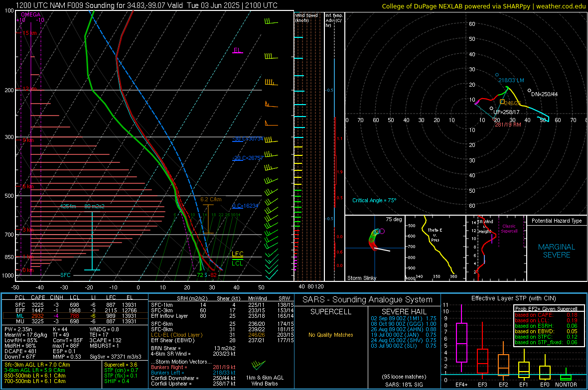Screen dimensions: 588x390
Task: Click the sounding title with valid time
Action: click(147, 5)
